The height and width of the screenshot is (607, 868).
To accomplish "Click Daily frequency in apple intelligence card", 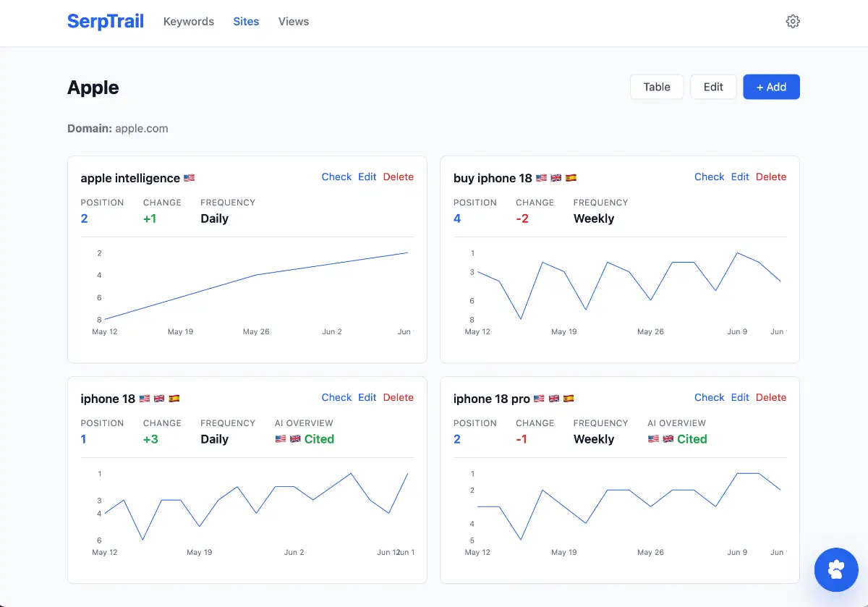I will pos(215,218).
